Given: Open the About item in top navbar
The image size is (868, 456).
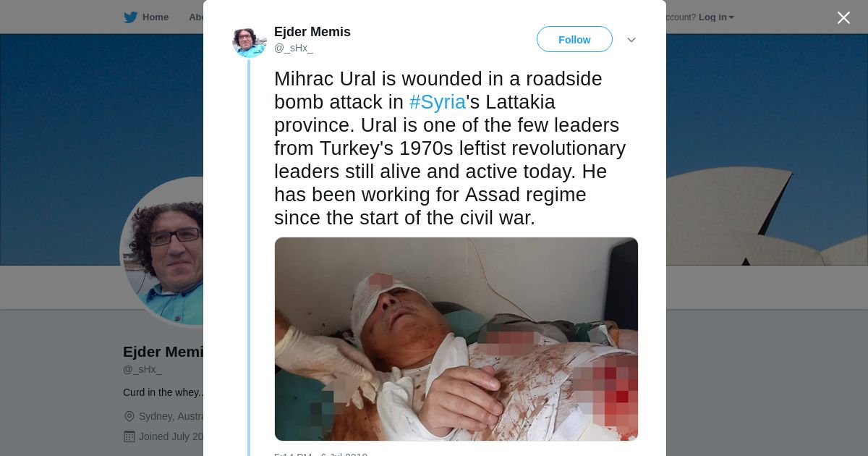Looking at the screenshot, I should click(x=196, y=17).
